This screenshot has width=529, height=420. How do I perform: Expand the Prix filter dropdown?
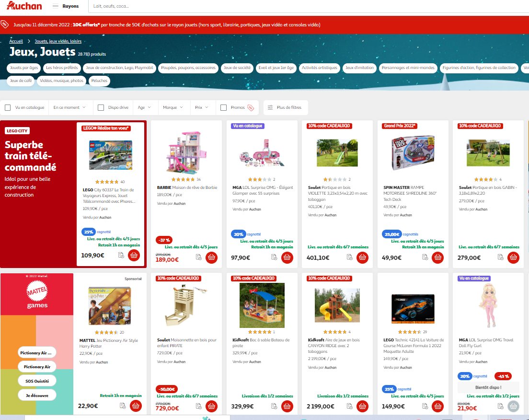coord(202,107)
